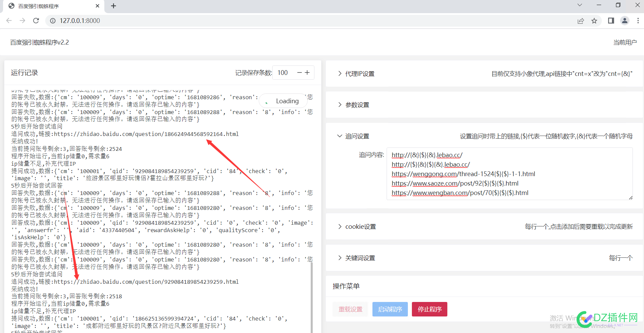Click the share page icon
This screenshot has width=644, height=333.
coord(581,21)
